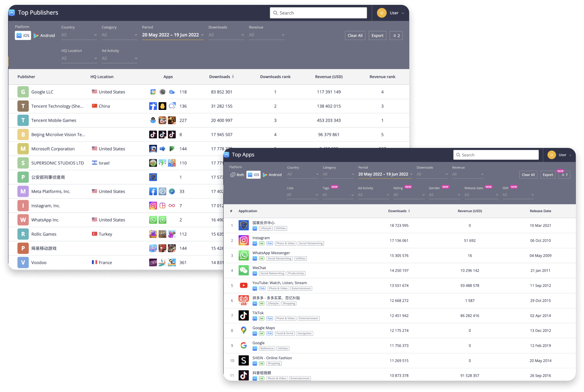Click Google LLC publisher avatar
Screen dimensions: 584x392
click(23, 92)
